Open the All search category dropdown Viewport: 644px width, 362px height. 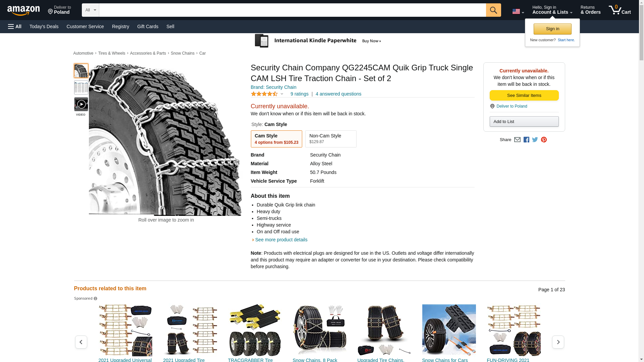coord(90,10)
